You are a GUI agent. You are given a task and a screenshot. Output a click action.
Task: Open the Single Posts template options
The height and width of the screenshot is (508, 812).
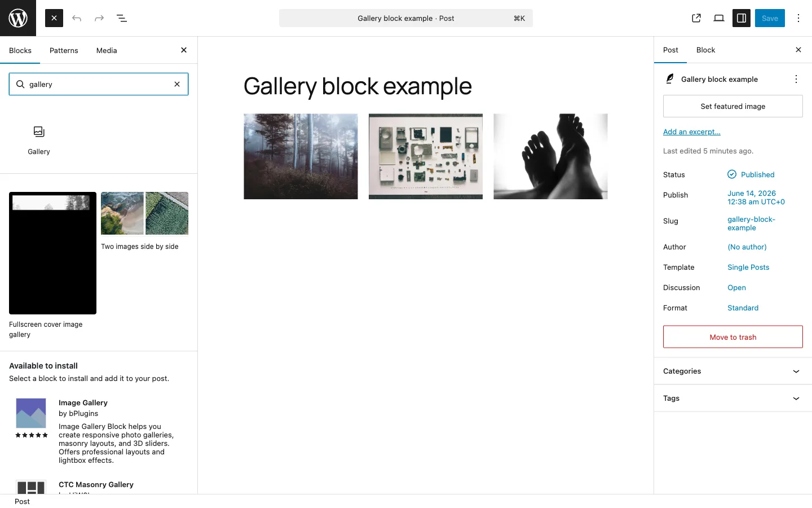748,267
